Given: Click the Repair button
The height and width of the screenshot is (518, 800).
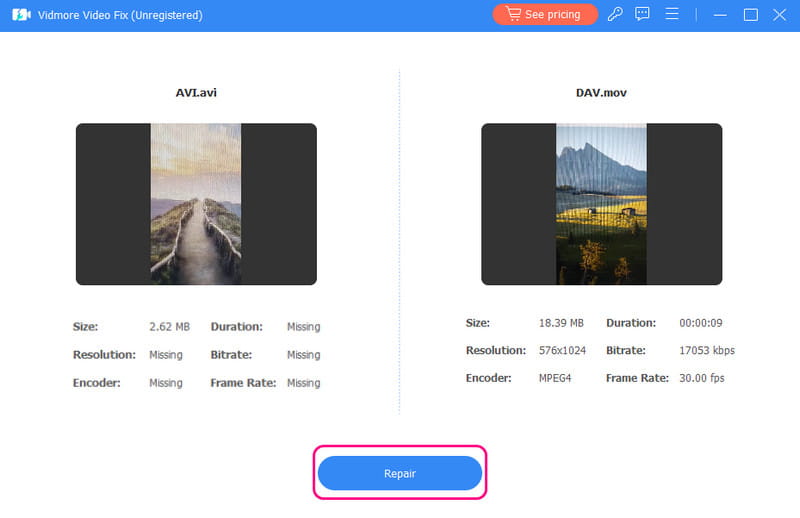Looking at the screenshot, I should click(x=400, y=473).
